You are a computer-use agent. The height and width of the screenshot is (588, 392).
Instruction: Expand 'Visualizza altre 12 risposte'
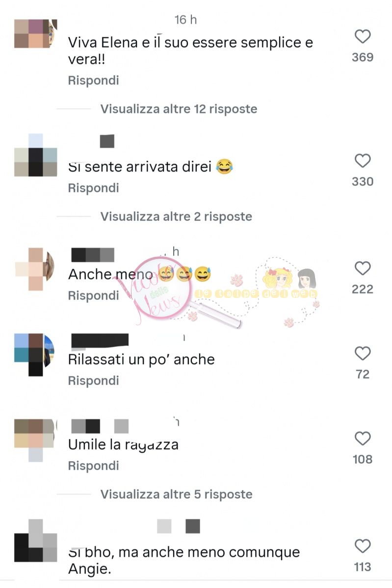point(179,109)
